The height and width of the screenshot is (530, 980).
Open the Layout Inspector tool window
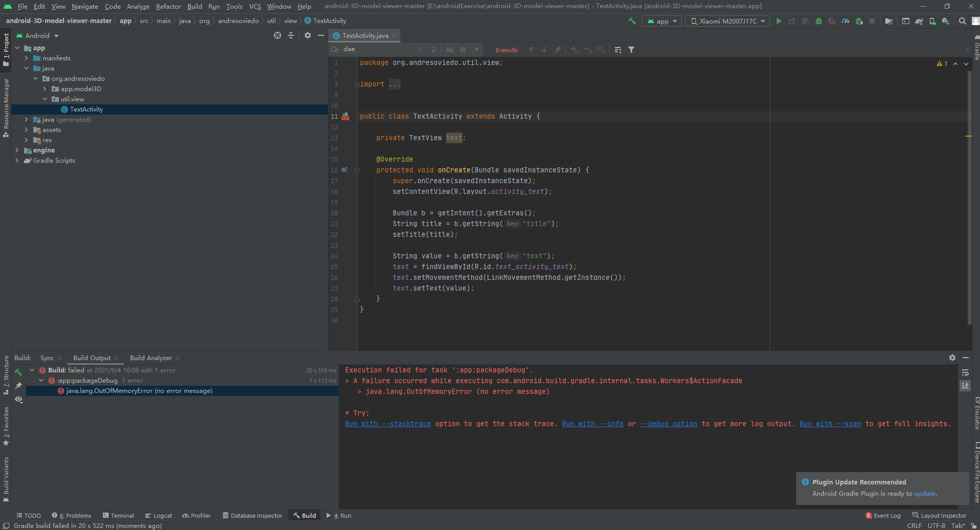point(939,515)
